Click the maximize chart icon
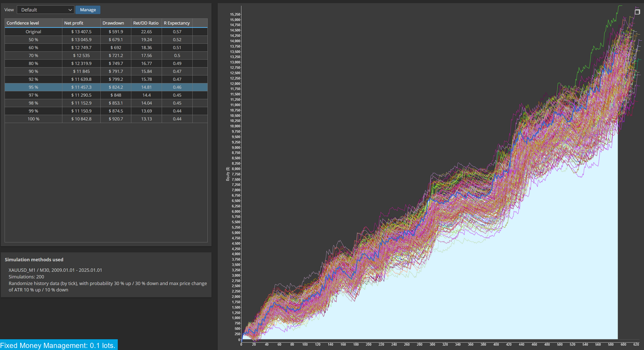 click(x=637, y=12)
